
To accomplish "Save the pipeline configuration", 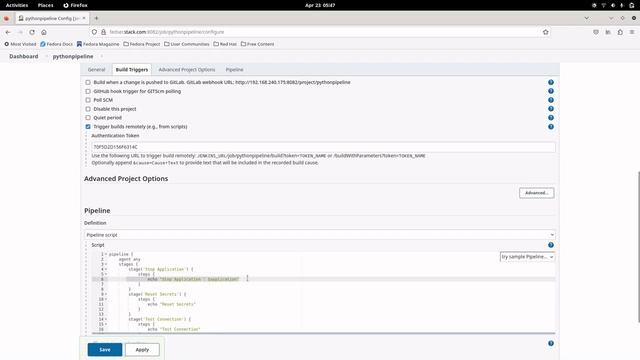I will [104, 349].
